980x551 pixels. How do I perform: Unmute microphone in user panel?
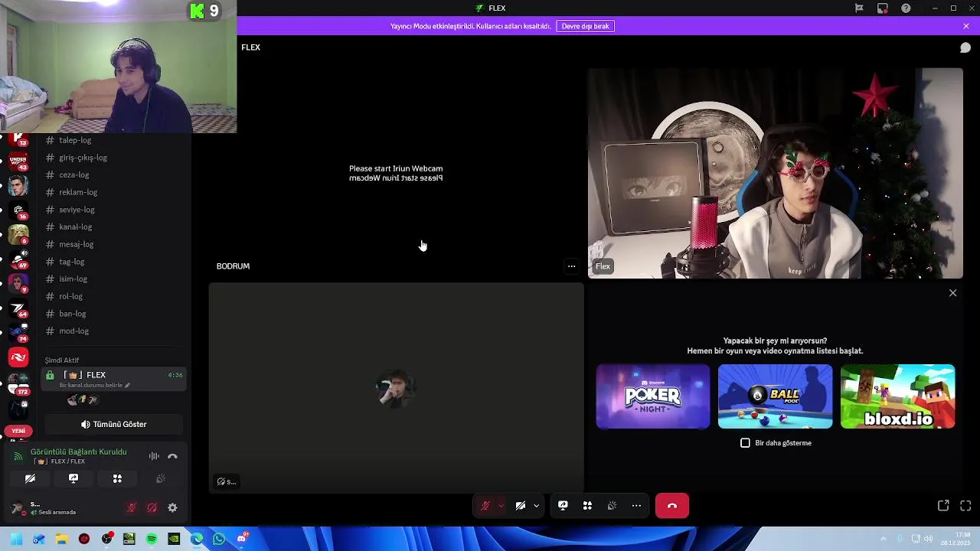click(132, 508)
